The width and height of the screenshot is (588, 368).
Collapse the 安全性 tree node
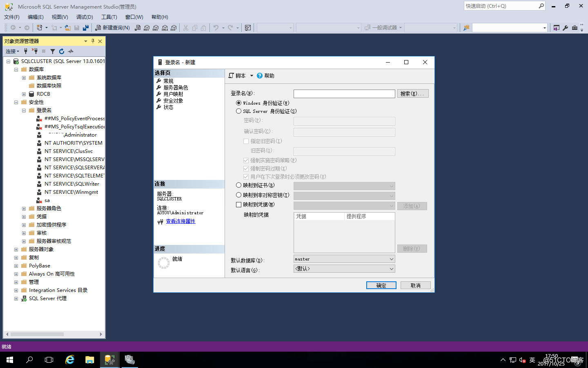16,102
